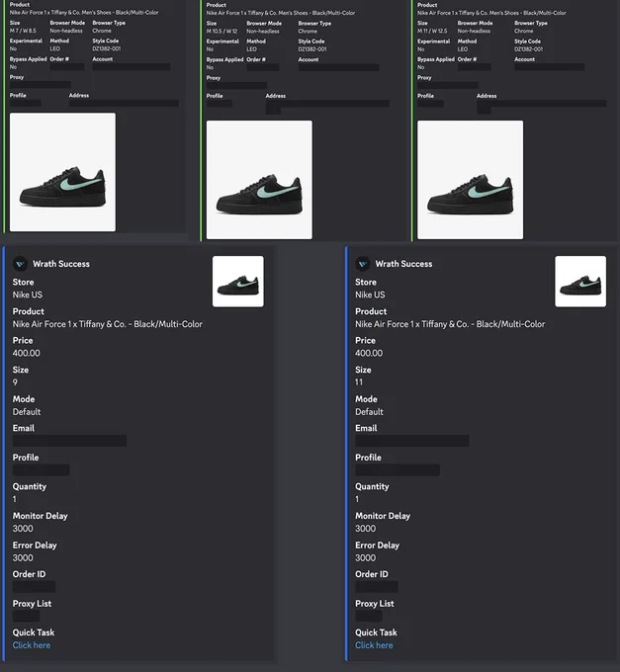Click Size value 9 in left Wrath card

click(x=15, y=382)
